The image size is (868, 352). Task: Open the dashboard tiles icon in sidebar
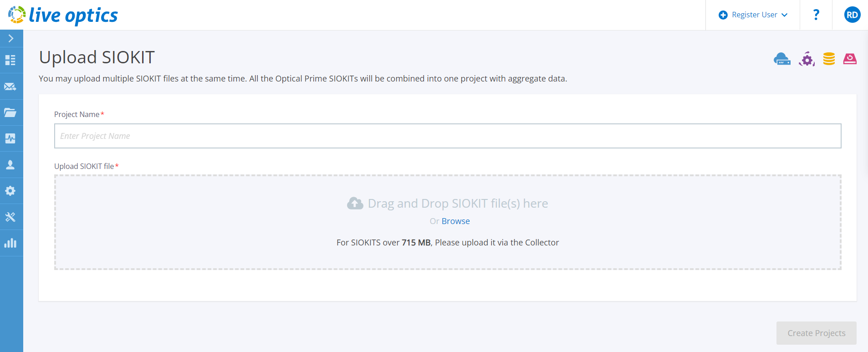pyautogui.click(x=10, y=60)
